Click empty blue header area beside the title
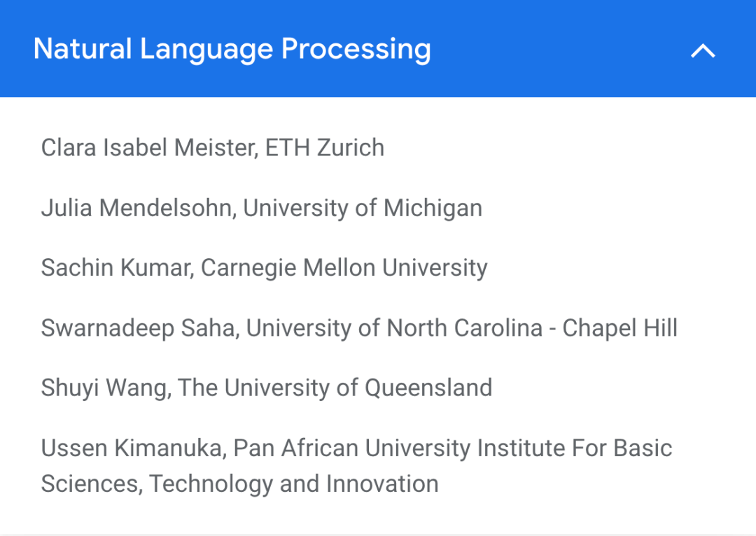The height and width of the screenshot is (536, 756). click(x=560, y=49)
